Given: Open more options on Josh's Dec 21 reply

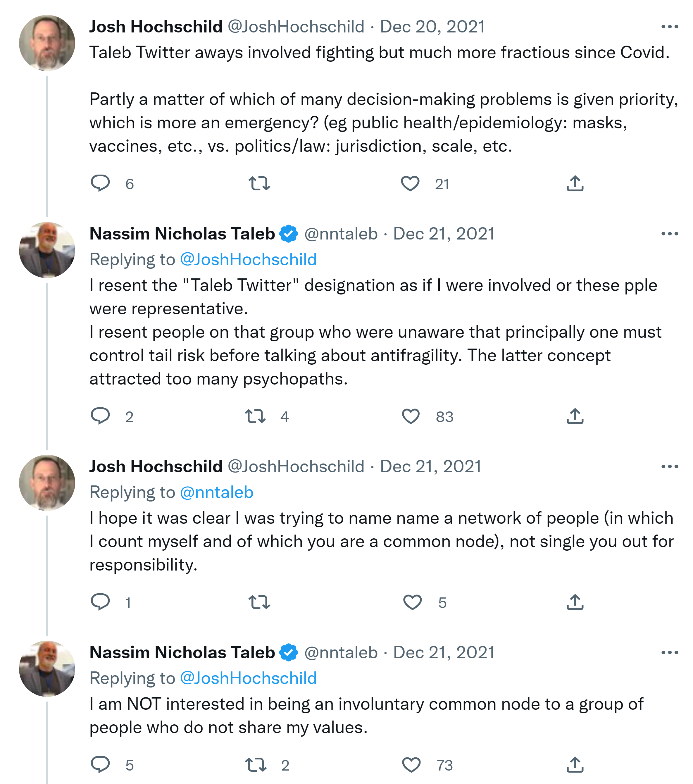Looking at the screenshot, I should pos(670,466).
